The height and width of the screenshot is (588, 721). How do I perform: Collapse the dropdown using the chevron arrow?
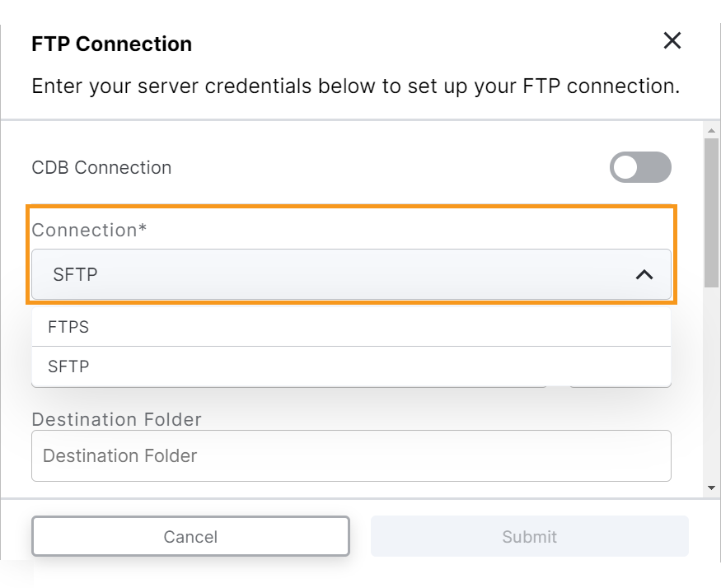tap(644, 275)
